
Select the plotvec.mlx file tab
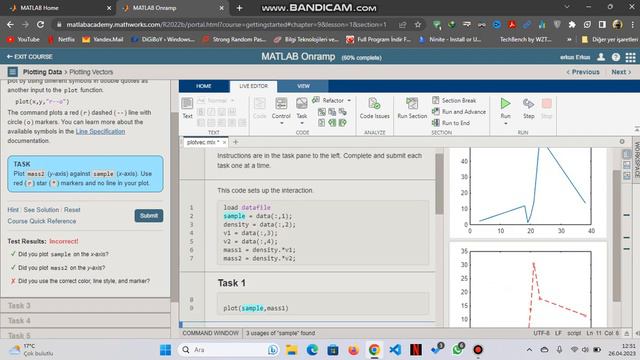click(x=203, y=142)
